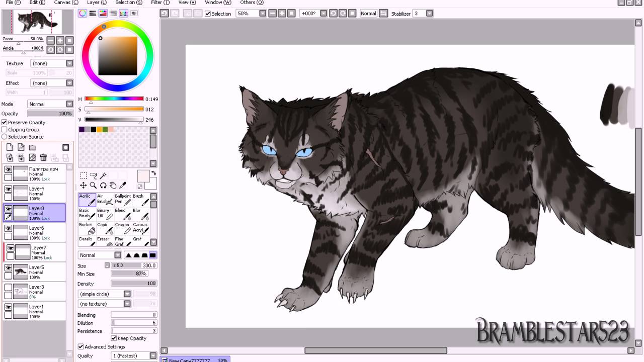Open the Layer menu
Viewport: 644px width, 362px height.
click(97, 3)
